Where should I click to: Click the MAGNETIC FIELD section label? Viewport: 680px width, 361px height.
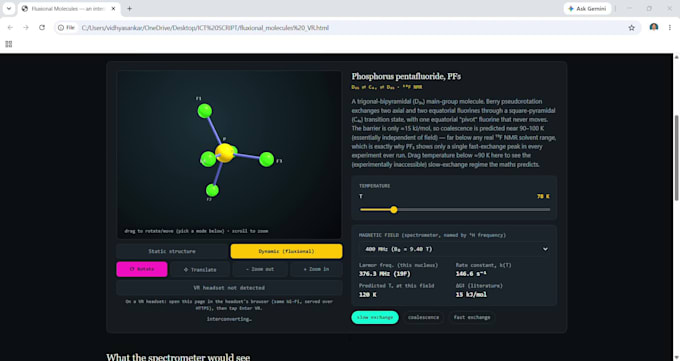(432, 235)
